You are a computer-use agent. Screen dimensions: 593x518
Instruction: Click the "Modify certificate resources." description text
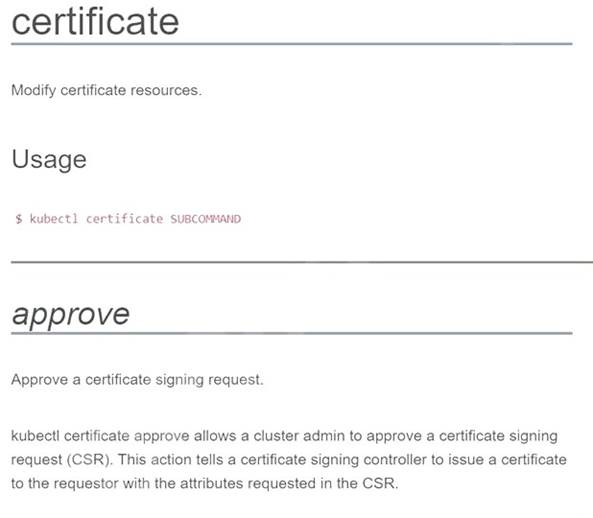(106, 90)
